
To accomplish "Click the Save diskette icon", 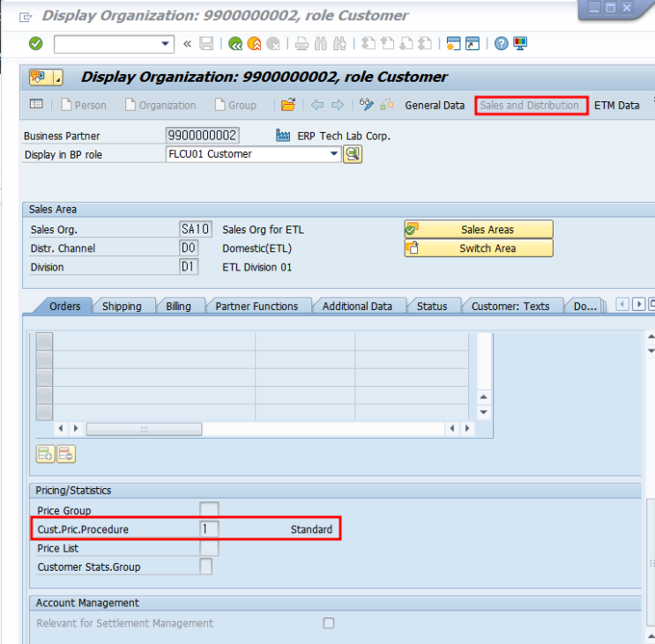I will coord(206,43).
